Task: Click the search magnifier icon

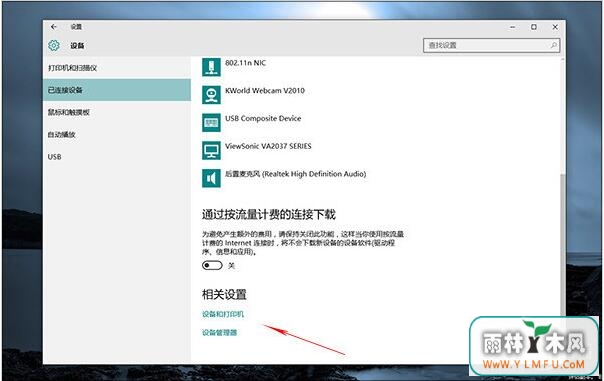Action: click(554, 45)
